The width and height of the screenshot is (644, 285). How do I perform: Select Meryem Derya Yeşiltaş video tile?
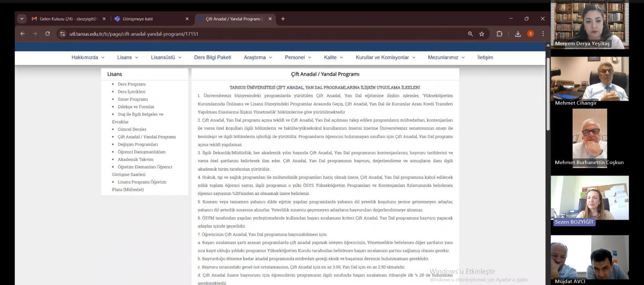pyautogui.click(x=590, y=25)
